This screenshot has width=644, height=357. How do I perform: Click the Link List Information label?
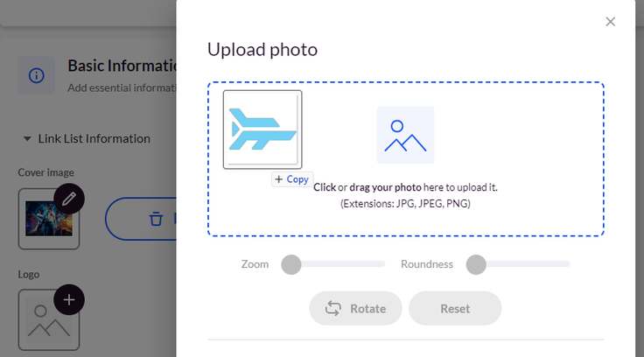(94, 139)
